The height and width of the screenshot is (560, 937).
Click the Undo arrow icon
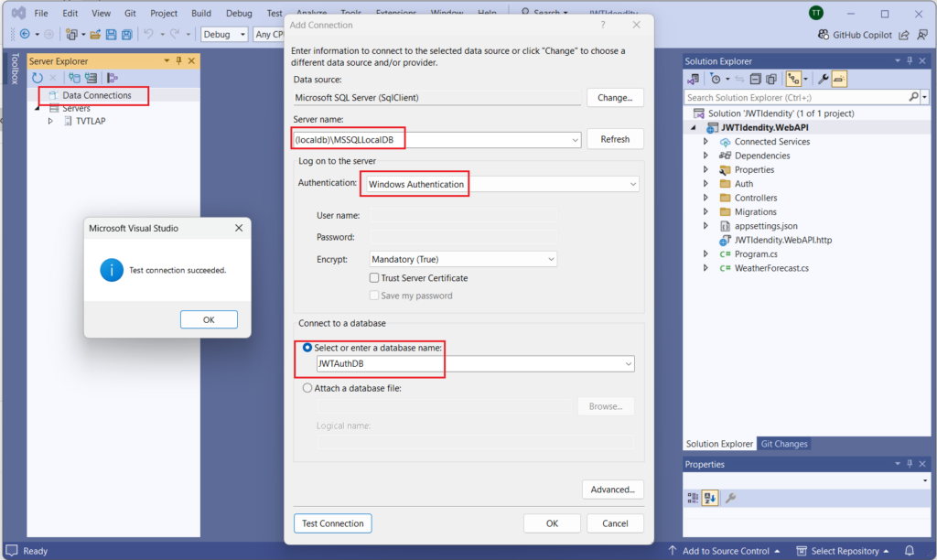point(148,35)
